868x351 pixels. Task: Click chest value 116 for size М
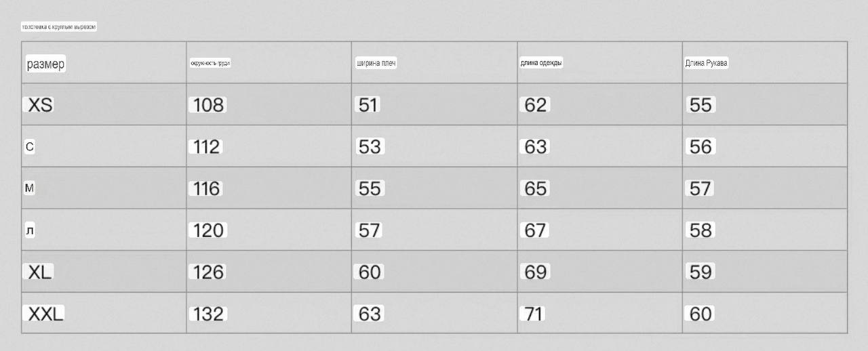pyautogui.click(x=207, y=188)
